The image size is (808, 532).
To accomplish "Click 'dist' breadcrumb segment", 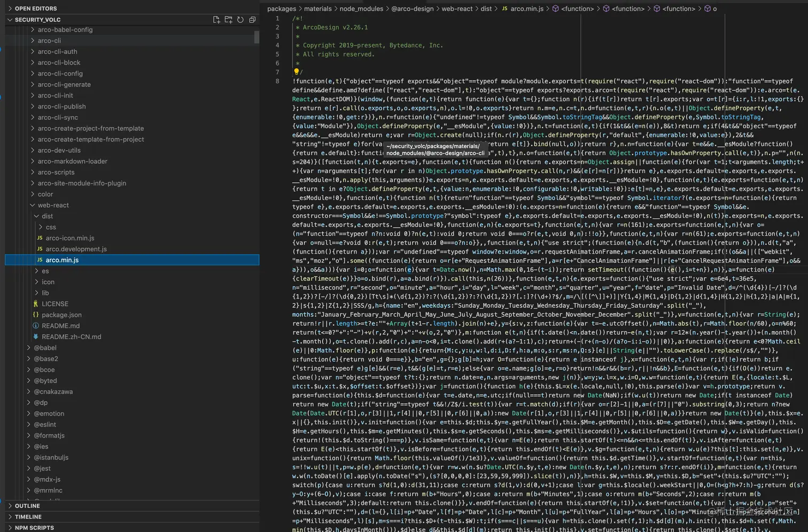I will coord(486,9).
